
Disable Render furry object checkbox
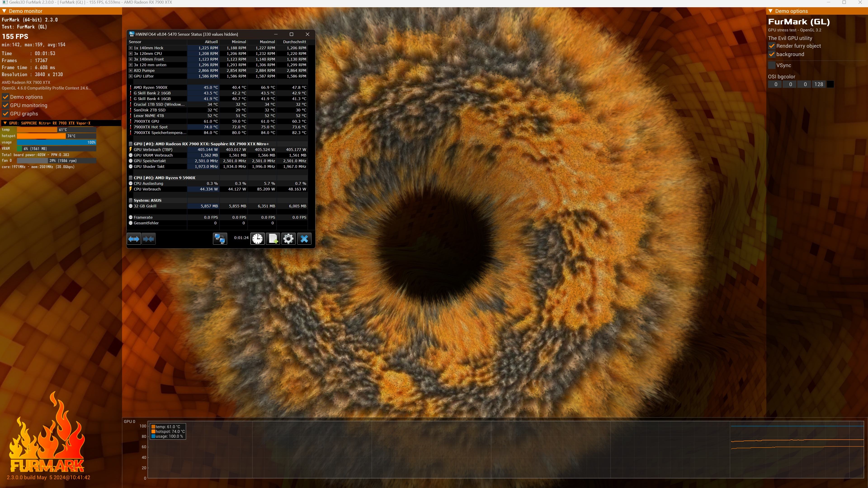pos(772,46)
